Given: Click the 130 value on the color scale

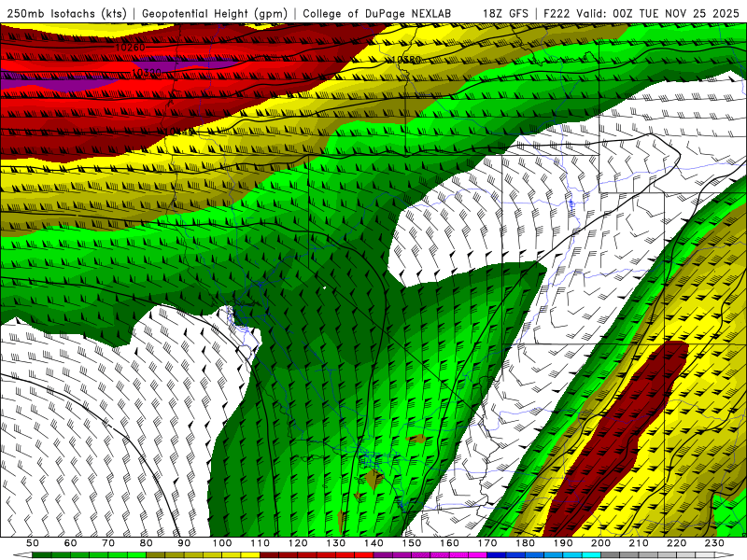Looking at the screenshot, I should pos(336,543).
